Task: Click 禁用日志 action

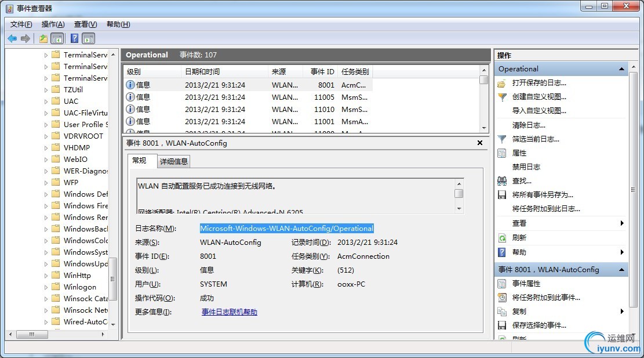Action: point(526,167)
